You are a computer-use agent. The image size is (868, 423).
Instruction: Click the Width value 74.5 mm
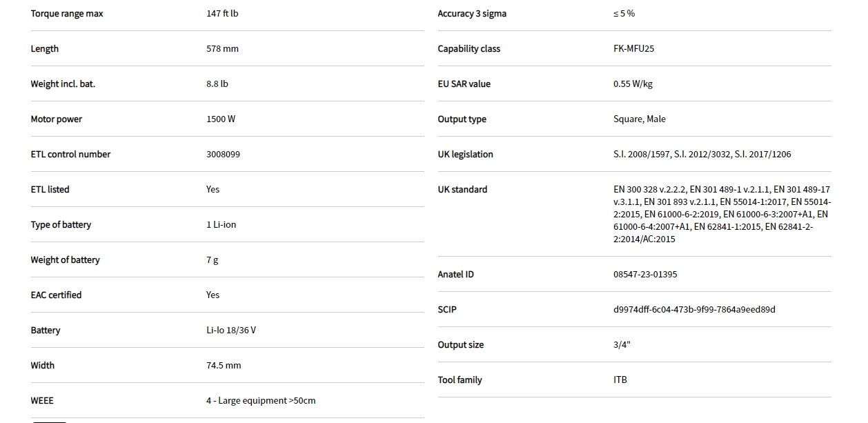coord(224,366)
